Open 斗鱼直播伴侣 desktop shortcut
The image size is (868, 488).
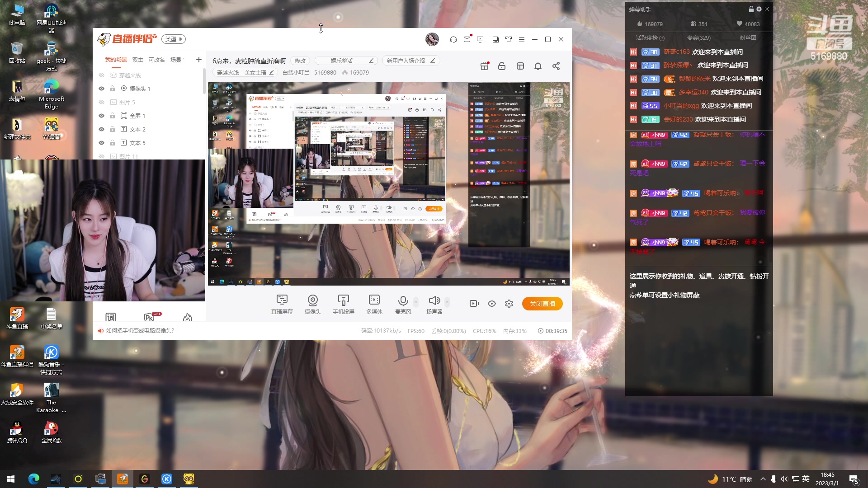click(x=17, y=356)
